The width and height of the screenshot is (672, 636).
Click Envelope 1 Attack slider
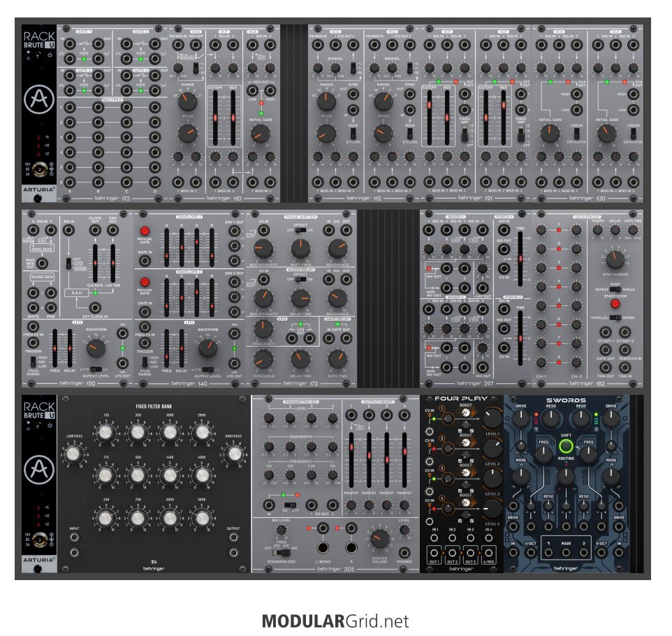[167, 248]
